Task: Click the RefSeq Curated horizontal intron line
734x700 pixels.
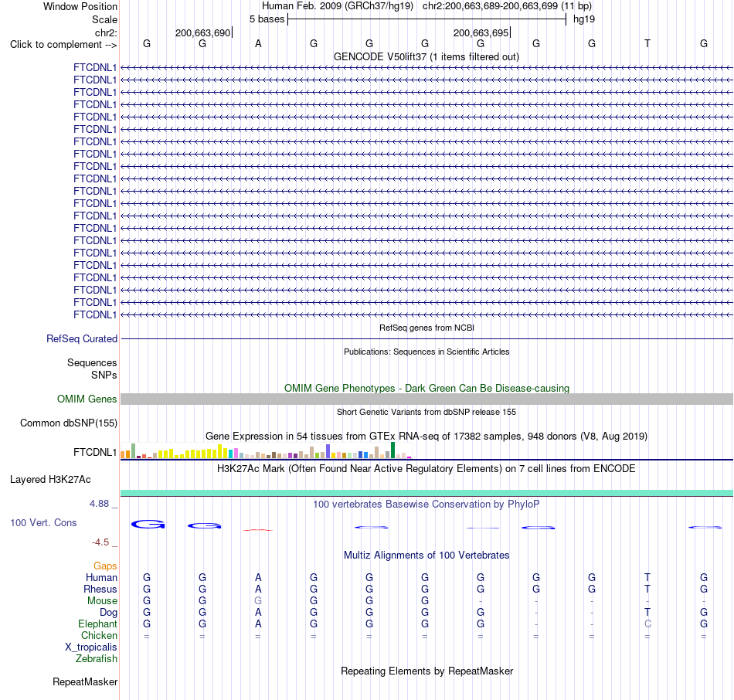Action: (x=426, y=338)
